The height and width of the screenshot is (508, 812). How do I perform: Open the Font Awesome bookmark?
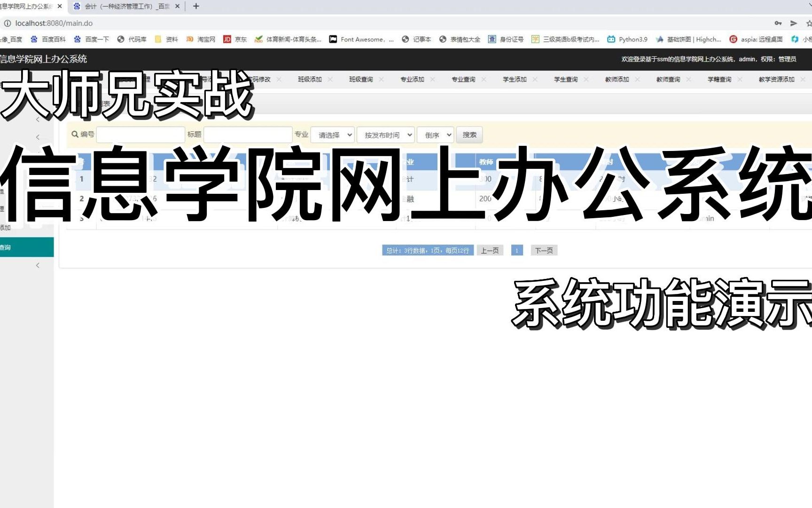(x=361, y=40)
